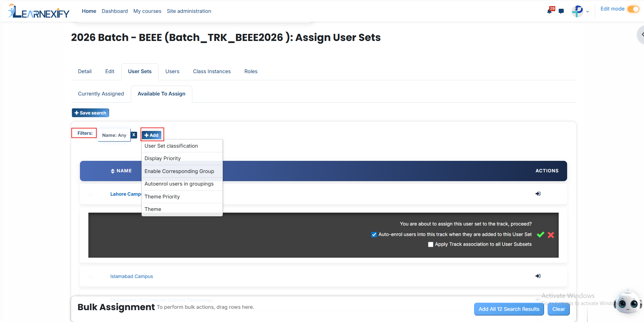Cancel assignment with the red cross
The image size is (644, 322).
pos(551,235)
